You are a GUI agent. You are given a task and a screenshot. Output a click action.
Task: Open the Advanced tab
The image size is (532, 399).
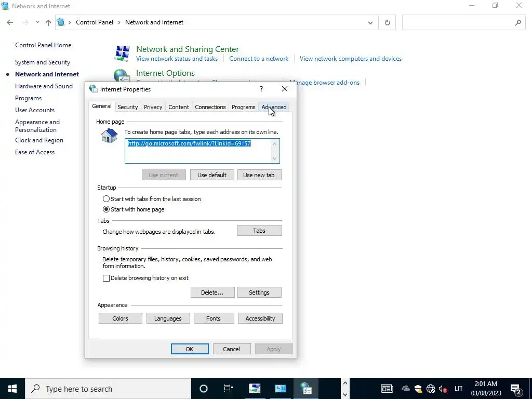[274, 107]
